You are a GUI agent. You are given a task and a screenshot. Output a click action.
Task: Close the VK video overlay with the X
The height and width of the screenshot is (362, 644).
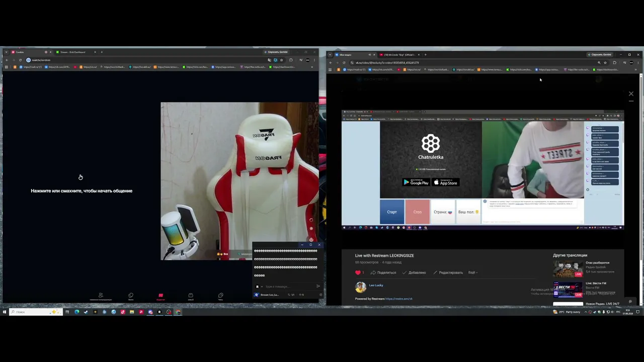click(x=631, y=94)
